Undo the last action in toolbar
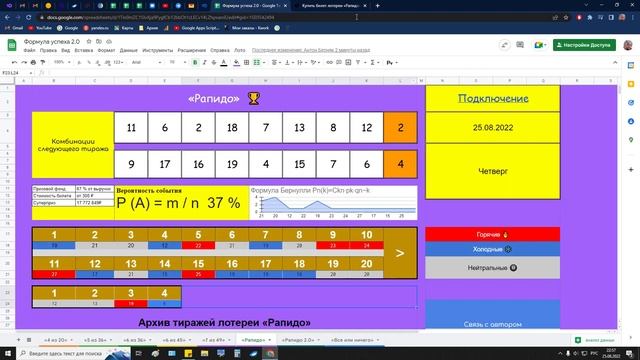Screen dimensions: 640x360 (14, 62)
